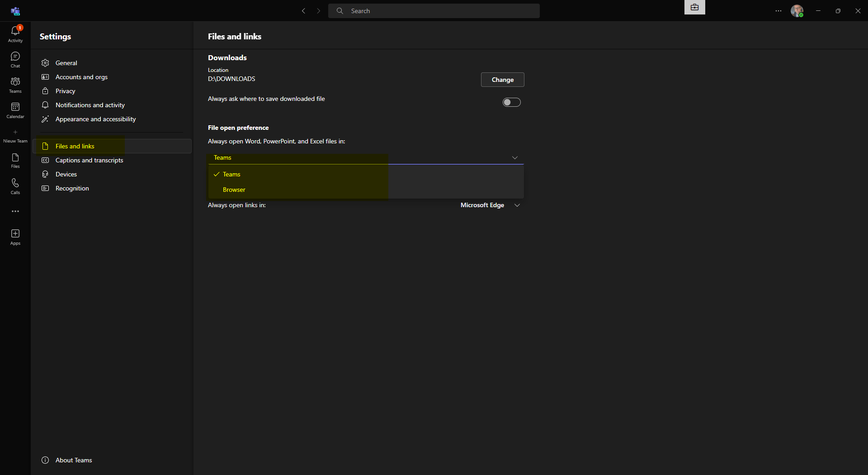Open your profile picture menu
This screenshot has width=868, height=475.
797,11
